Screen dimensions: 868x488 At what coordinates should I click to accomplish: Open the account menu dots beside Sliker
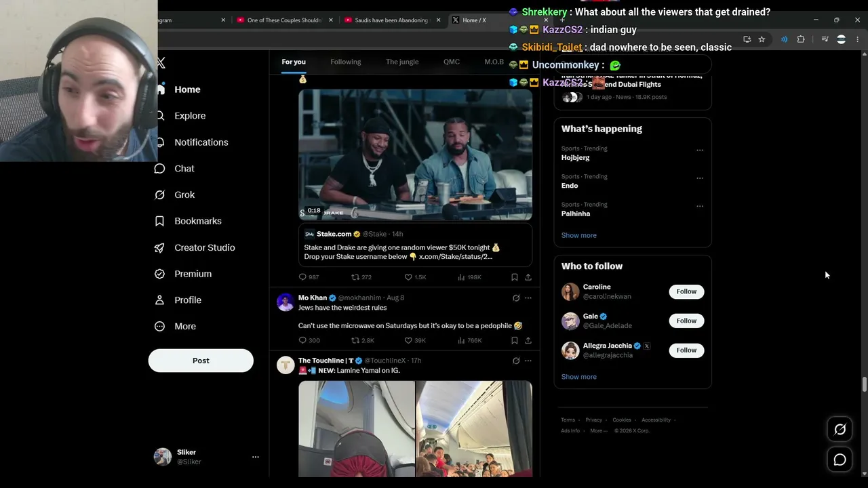256,457
